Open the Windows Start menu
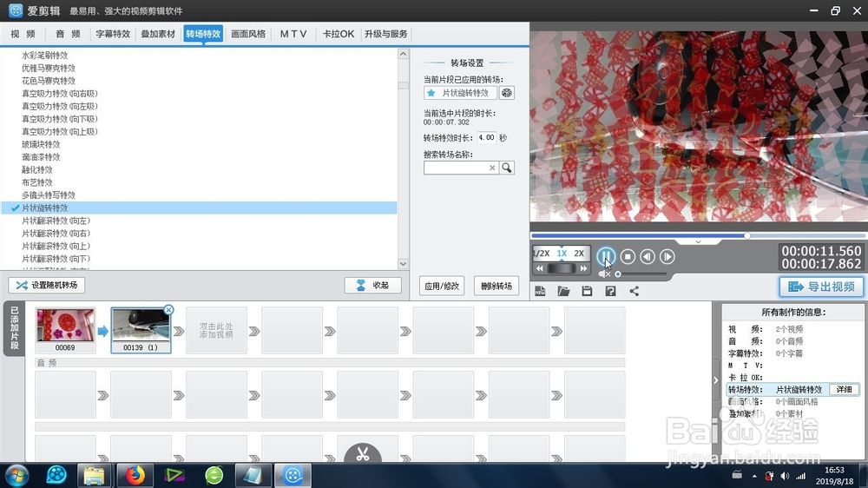Viewport: 868px width, 488px height. (16, 475)
